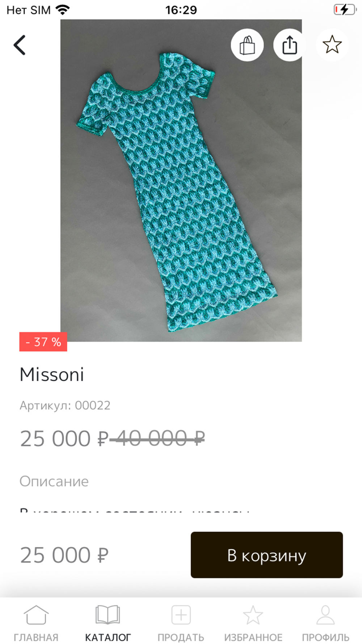The image size is (362, 644).
Task: Click the В корзину button
Action: pyautogui.click(x=267, y=555)
